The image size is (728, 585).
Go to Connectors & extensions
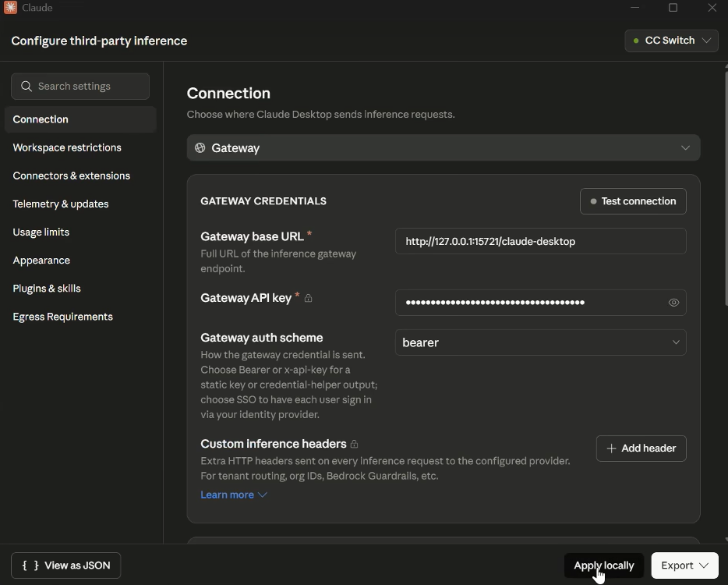(80, 175)
